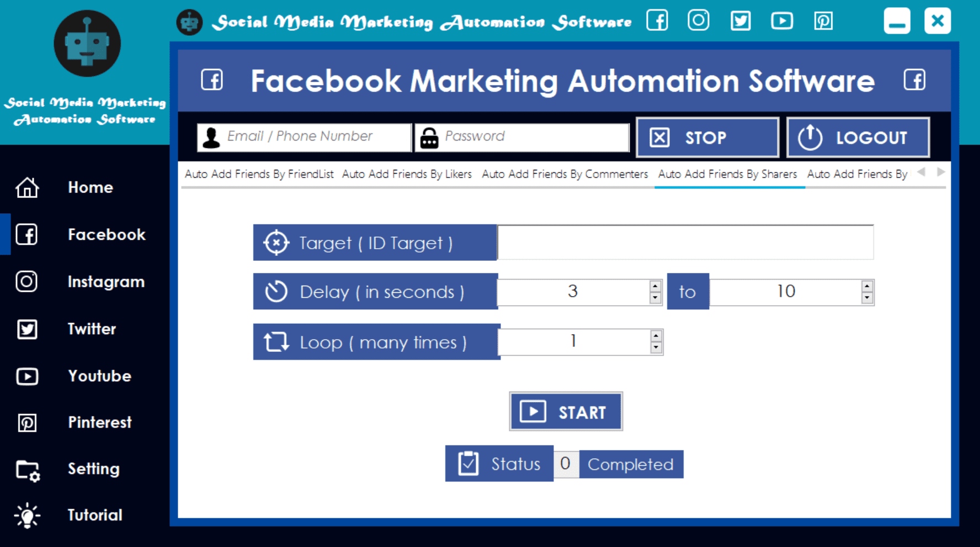This screenshot has height=547, width=980.
Task: Click the LOGOUT button
Action: click(857, 137)
